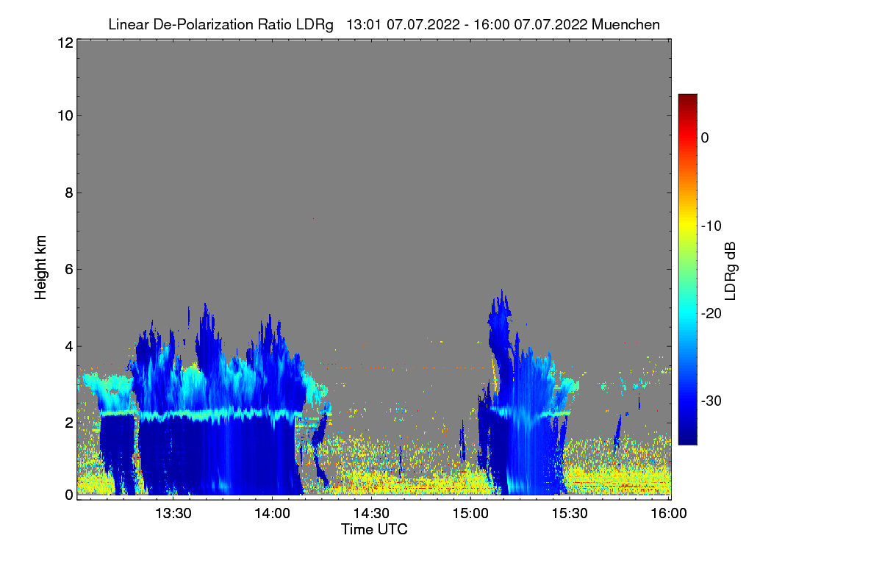The width and height of the screenshot is (882, 588).
Task: Click the 'Muenchen' location label in title
Action: (x=625, y=25)
